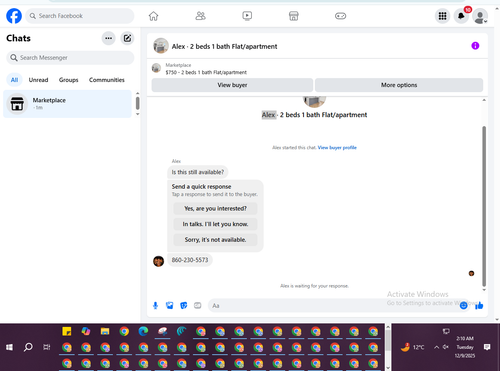Click the 'Is this still available?' message

click(198, 172)
